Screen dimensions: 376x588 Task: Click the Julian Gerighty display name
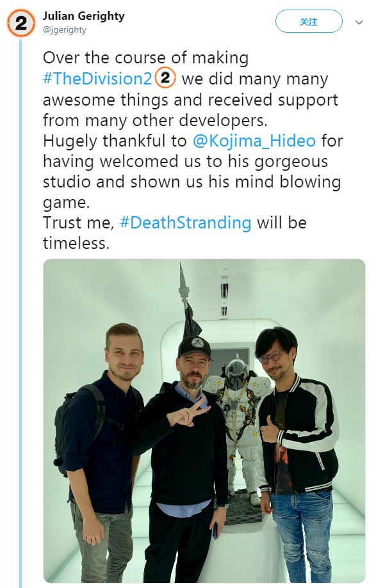click(x=83, y=16)
